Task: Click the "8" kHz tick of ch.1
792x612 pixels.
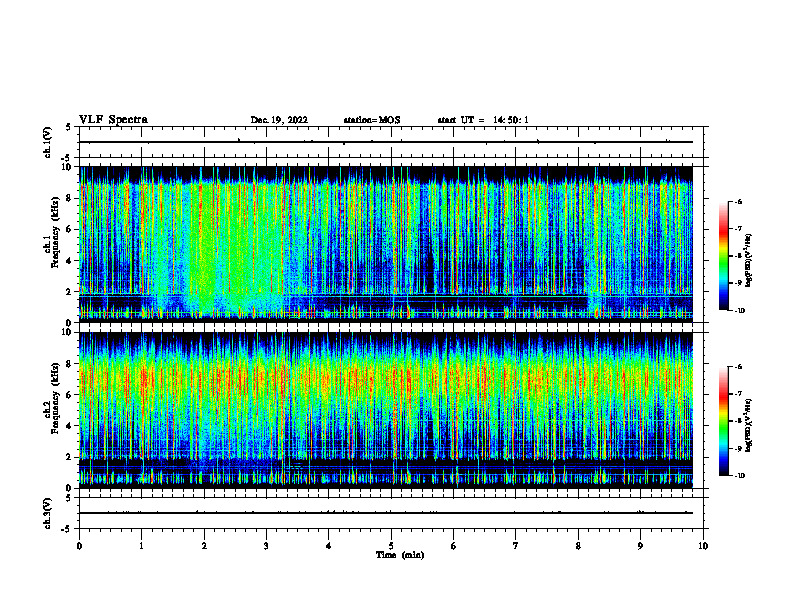Action: pyautogui.click(x=69, y=198)
